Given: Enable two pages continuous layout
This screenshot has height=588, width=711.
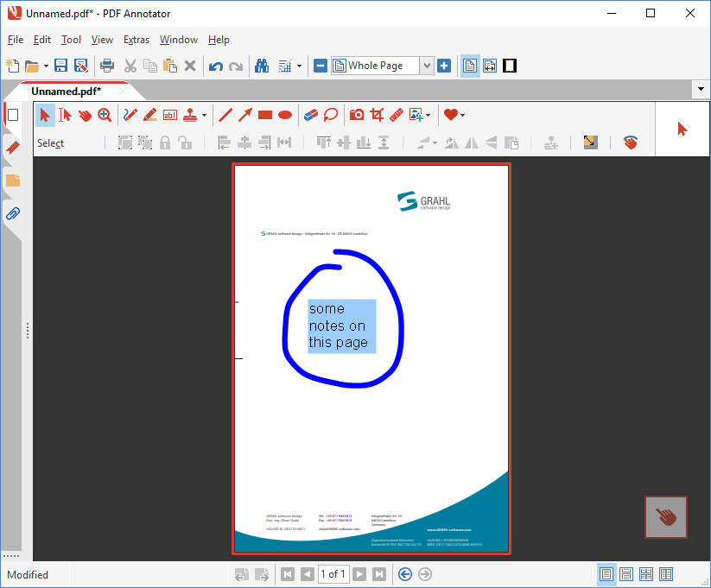Looking at the screenshot, I should tap(646, 574).
